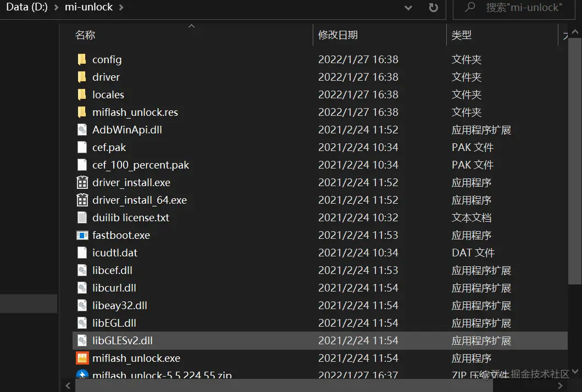Screen dimensions: 582x392
Task: Select fastboot.exe file name
Action: pyautogui.click(x=121, y=235)
